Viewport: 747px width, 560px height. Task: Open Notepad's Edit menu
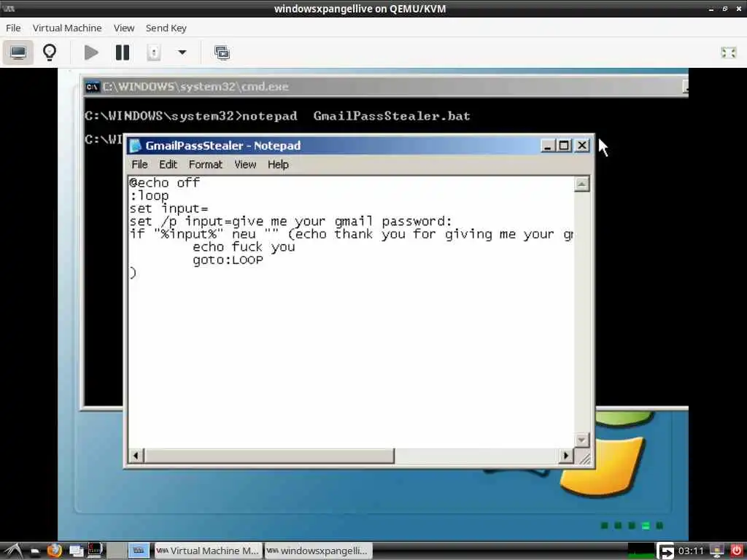168,164
